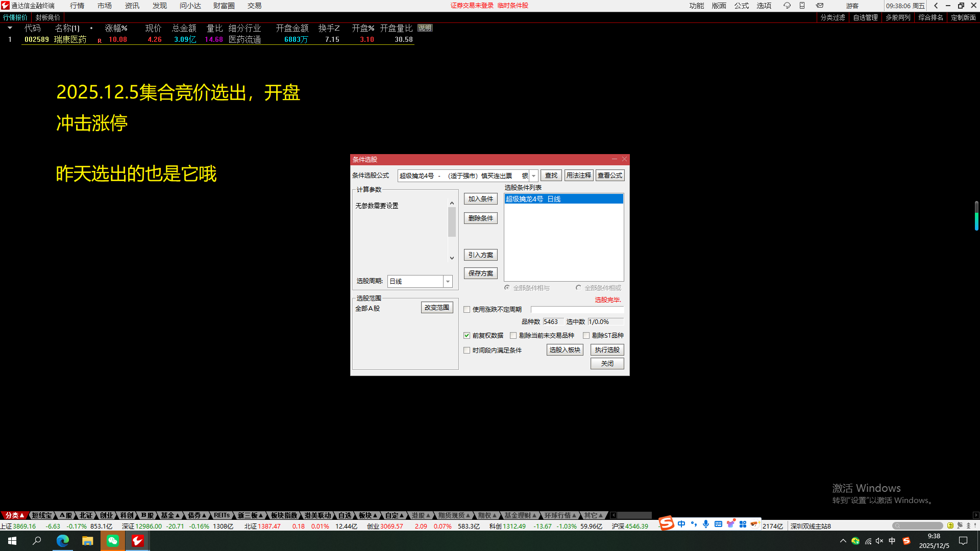Open the message envelope icon

point(820,6)
